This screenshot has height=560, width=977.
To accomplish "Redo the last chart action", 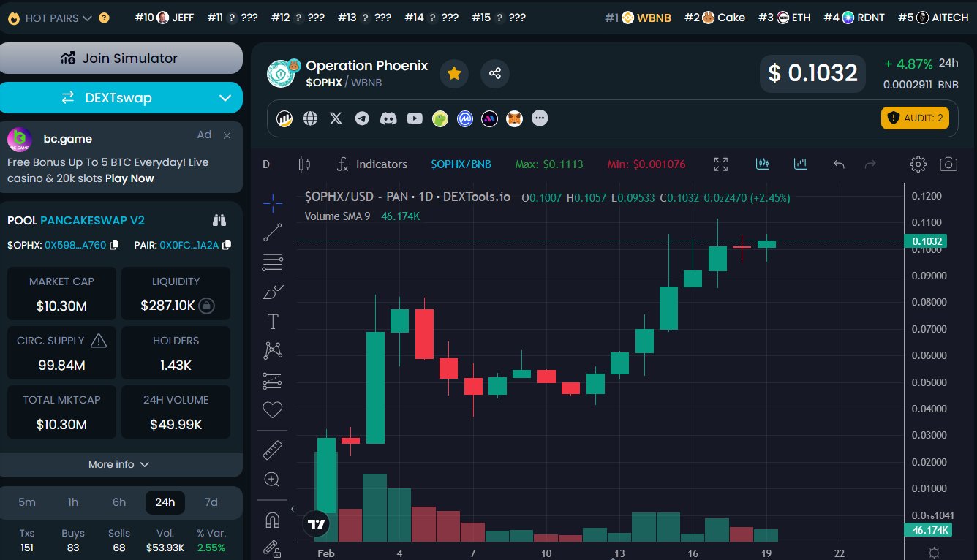I will 870,164.
